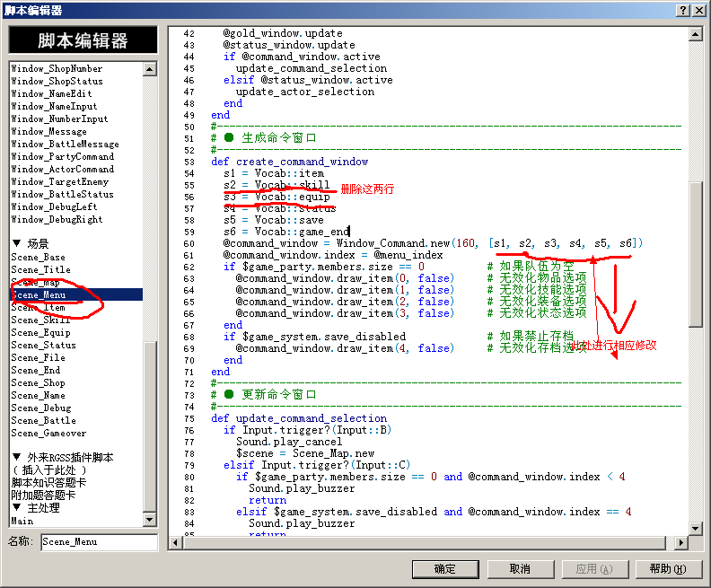Click the script list scroll up arrow
711x588 pixels.
click(150, 69)
